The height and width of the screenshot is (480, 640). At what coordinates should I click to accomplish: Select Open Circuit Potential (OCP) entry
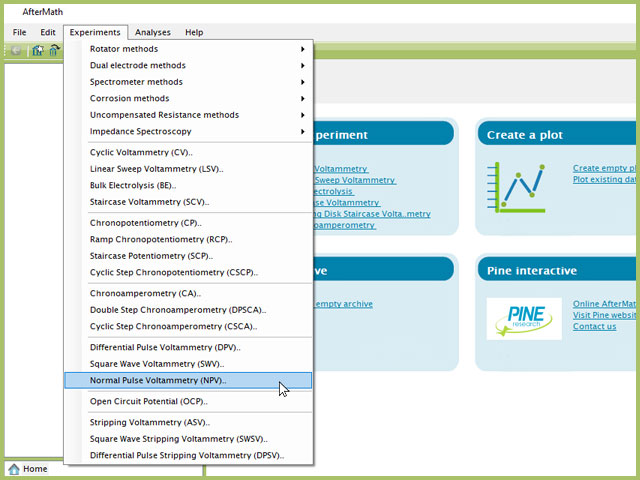click(x=149, y=402)
